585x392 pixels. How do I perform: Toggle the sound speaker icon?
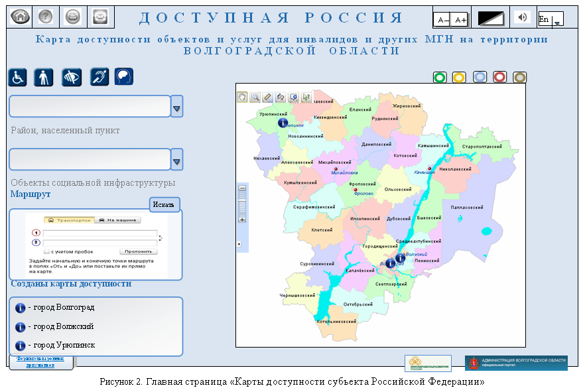point(523,17)
